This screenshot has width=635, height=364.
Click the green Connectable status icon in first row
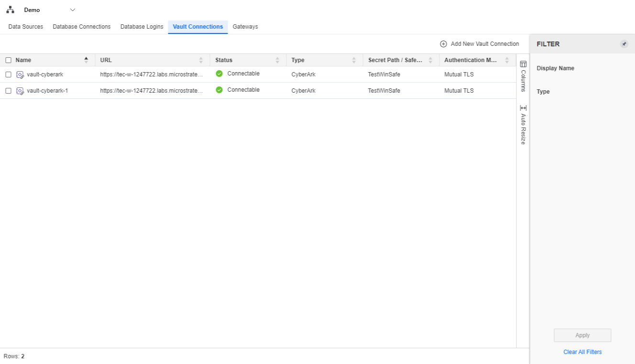[219, 74]
